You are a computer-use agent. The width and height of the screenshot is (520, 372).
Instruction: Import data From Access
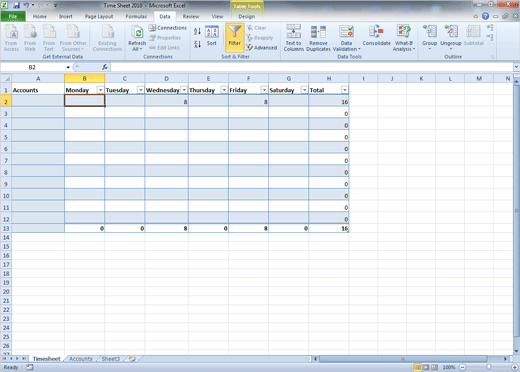pyautogui.click(x=11, y=38)
